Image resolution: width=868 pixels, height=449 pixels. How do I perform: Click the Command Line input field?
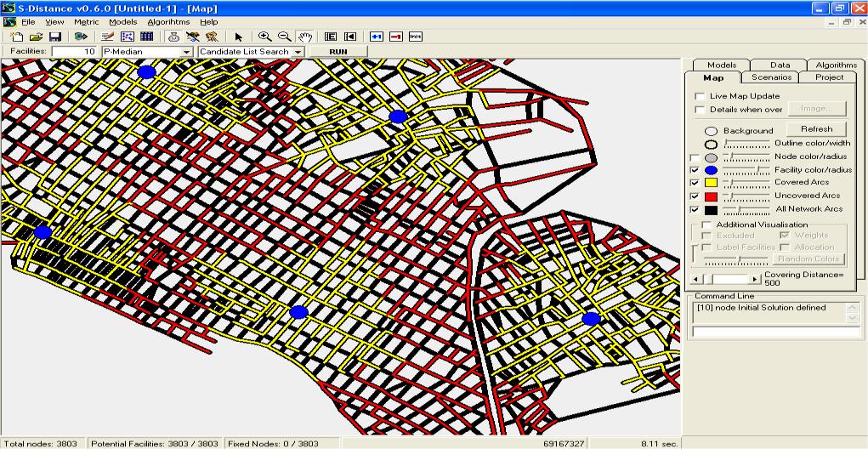pyautogui.click(x=776, y=332)
